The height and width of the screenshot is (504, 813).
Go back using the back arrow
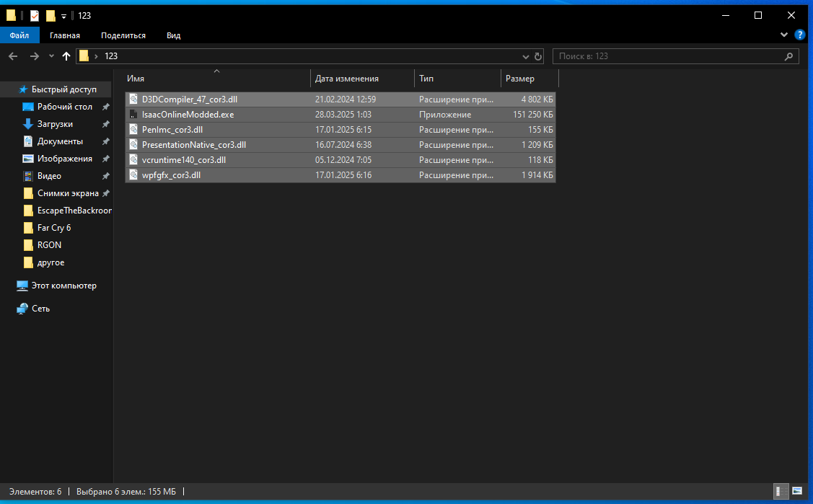pyautogui.click(x=13, y=56)
